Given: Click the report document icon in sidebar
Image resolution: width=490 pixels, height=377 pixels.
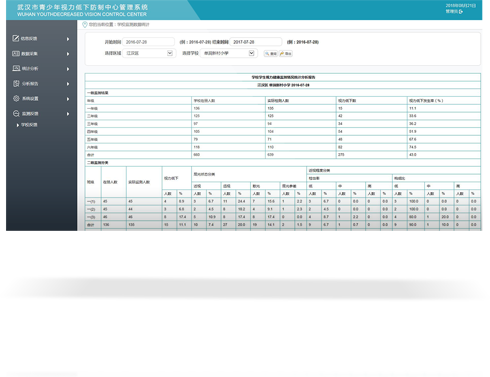Looking at the screenshot, I should point(16,83).
